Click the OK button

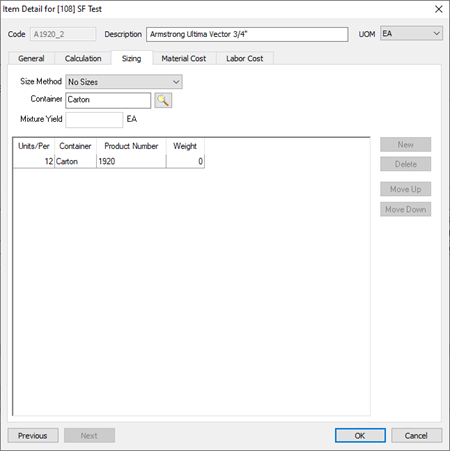[360, 435]
